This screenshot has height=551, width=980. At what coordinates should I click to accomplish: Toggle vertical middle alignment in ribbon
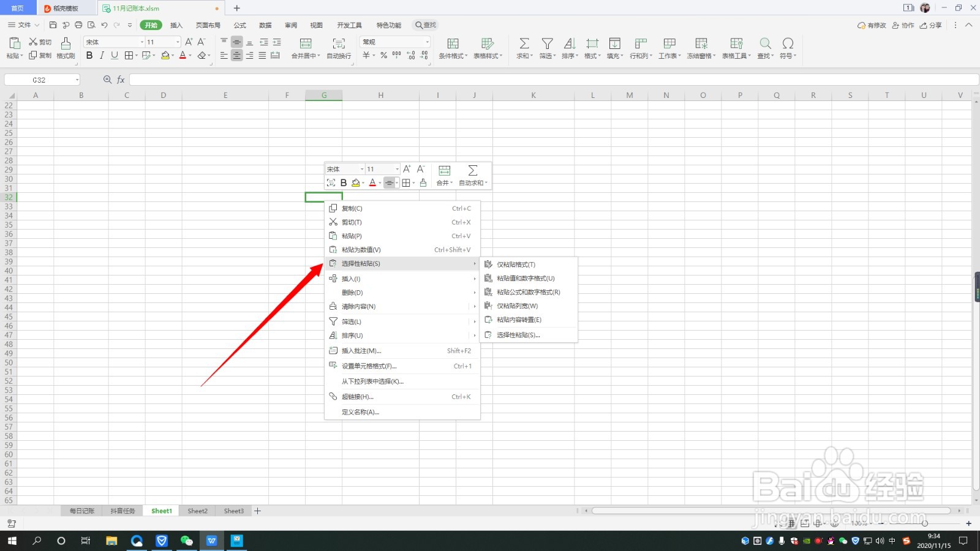[x=236, y=42]
